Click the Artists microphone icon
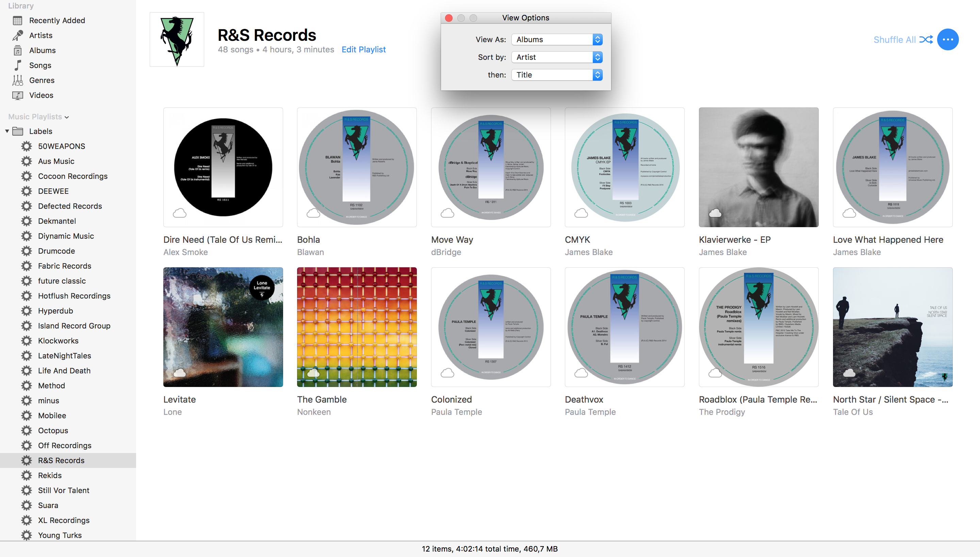980x557 pixels. [18, 35]
